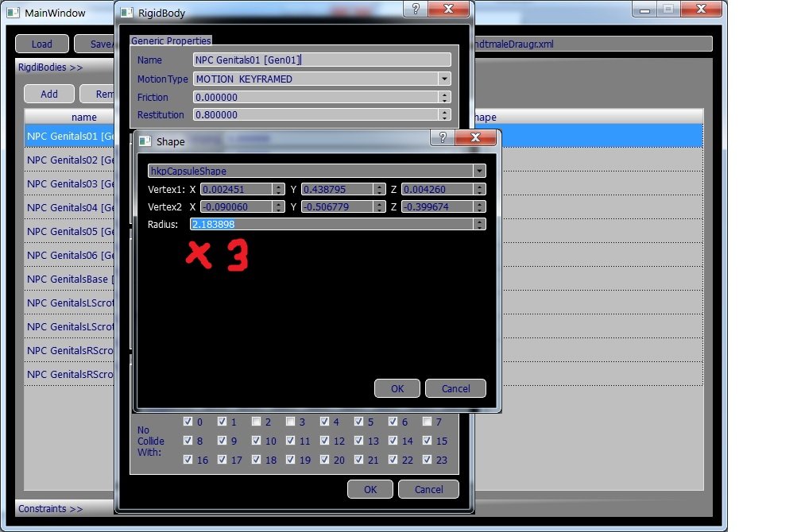Toggle No Collide With checkbox 16

click(188, 459)
